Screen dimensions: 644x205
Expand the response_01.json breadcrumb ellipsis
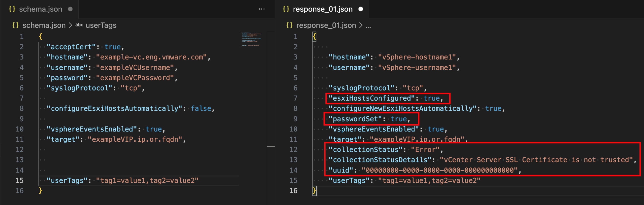pos(368,25)
